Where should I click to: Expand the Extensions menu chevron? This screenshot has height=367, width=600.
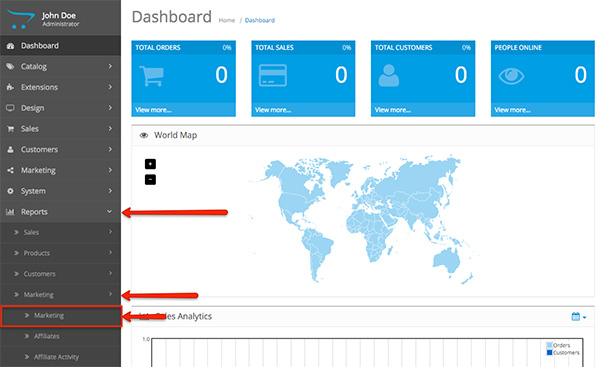(x=110, y=87)
